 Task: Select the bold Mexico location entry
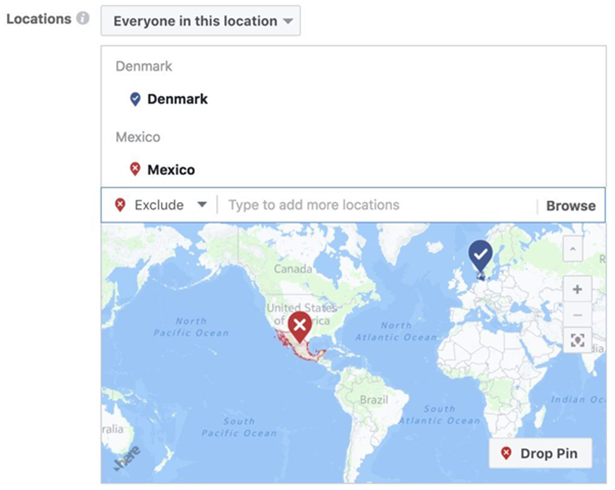click(171, 169)
